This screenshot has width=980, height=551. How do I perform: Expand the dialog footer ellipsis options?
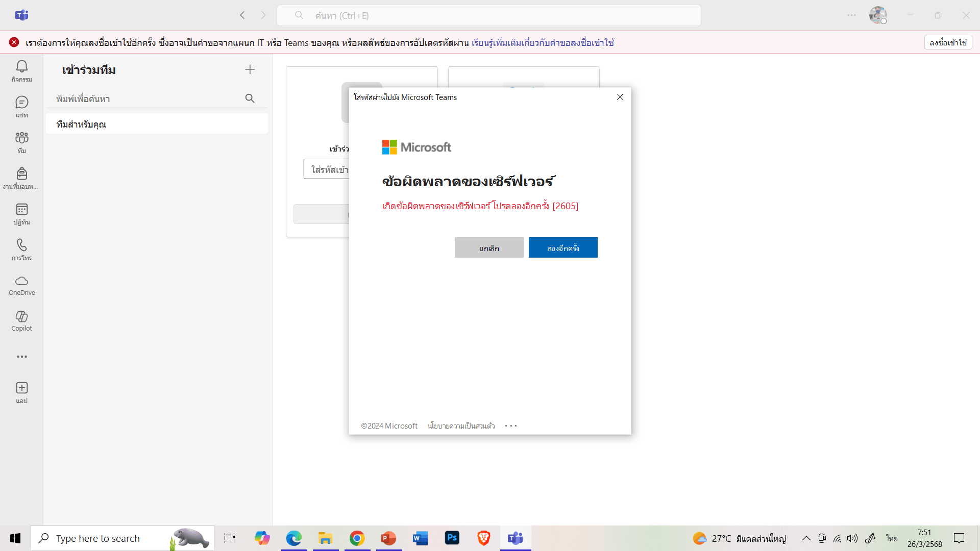pos(511,425)
